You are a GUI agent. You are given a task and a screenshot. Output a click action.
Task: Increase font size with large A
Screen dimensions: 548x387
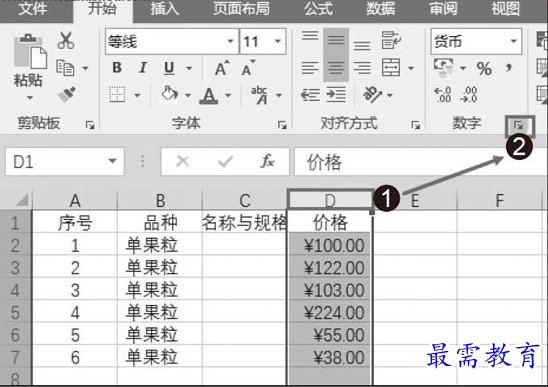(x=222, y=68)
